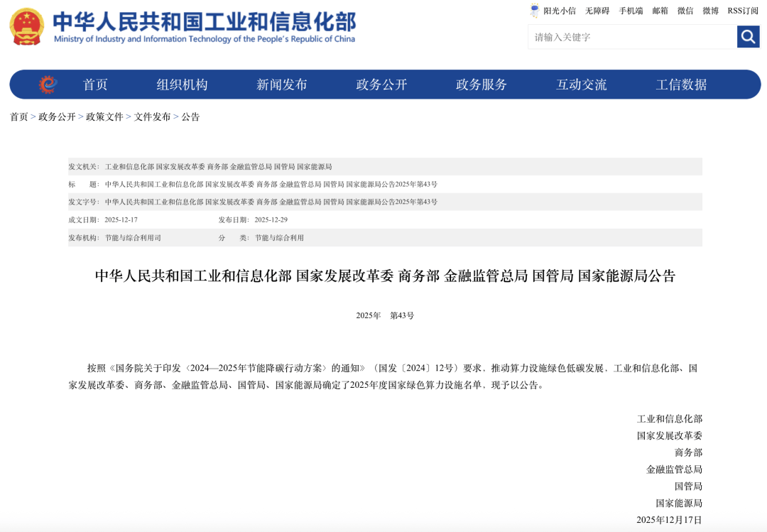Screen dimensions: 767x532
Task: Click the 微博 link at top
Action: (x=710, y=11)
